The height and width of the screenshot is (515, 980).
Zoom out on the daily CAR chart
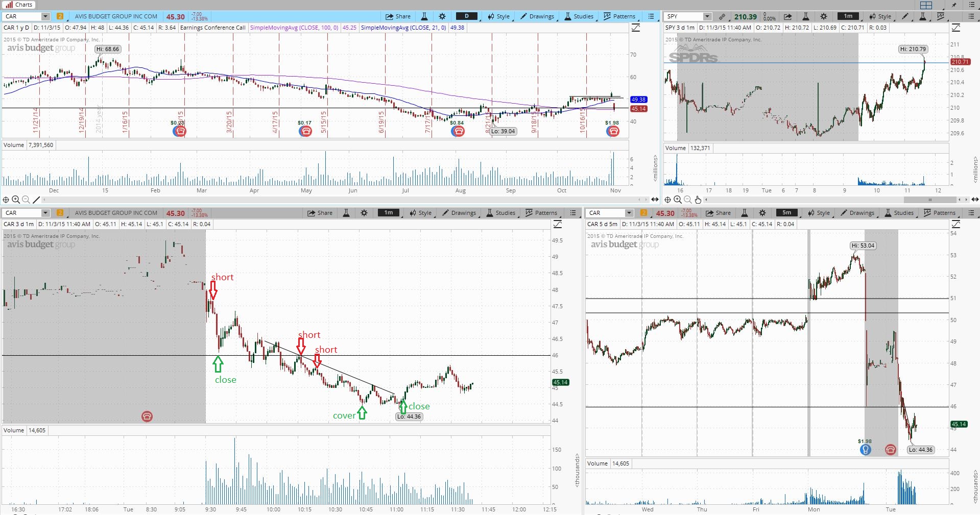pos(26,200)
